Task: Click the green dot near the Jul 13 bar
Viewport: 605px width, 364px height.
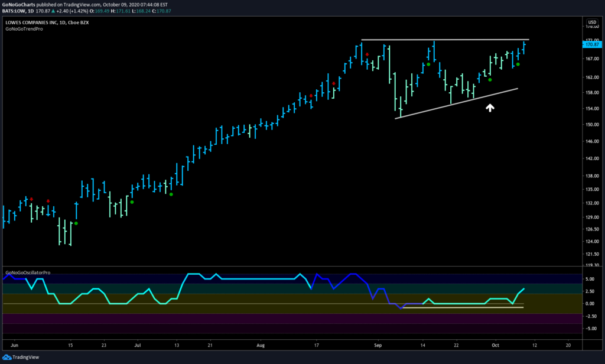Action: coord(171,194)
